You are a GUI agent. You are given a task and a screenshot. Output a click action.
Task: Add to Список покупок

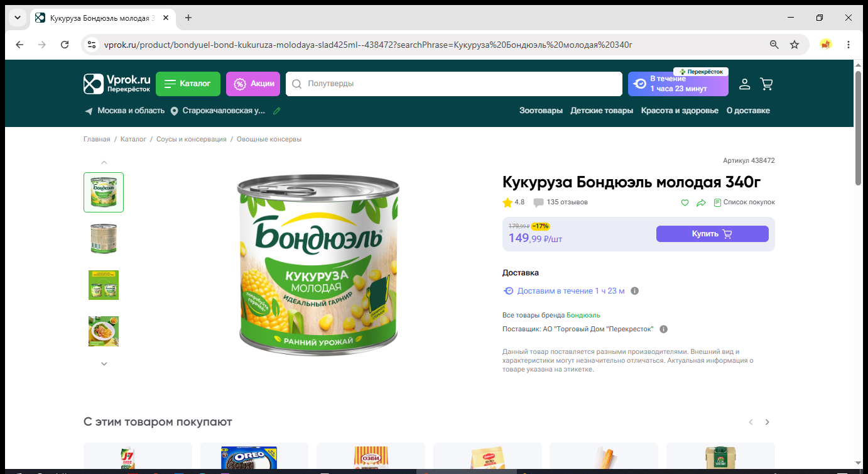tap(744, 202)
